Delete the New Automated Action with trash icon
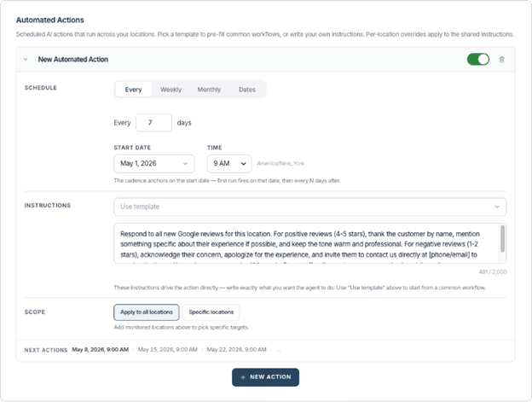The width and height of the screenshot is (532, 402). pos(501,60)
